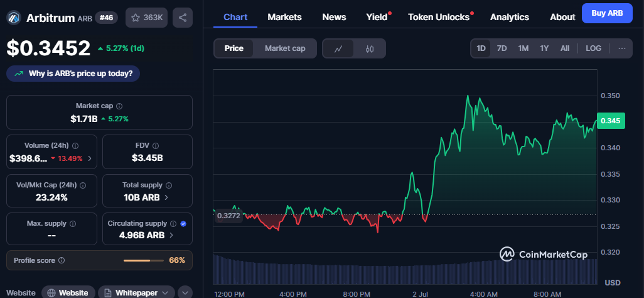
Task: Click Why is ARB's price up today?
Action: coord(73,74)
